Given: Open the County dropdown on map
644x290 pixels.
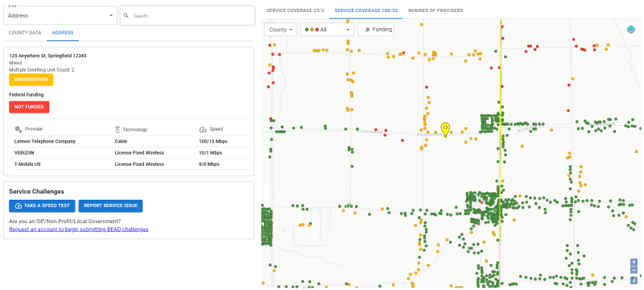Looking at the screenshot, I should point(280,30).
